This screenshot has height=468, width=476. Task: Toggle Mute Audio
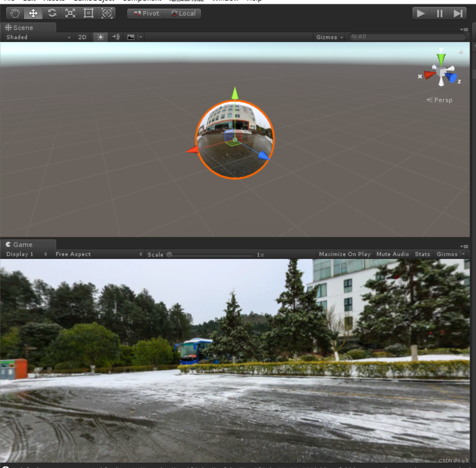point(392,254)
